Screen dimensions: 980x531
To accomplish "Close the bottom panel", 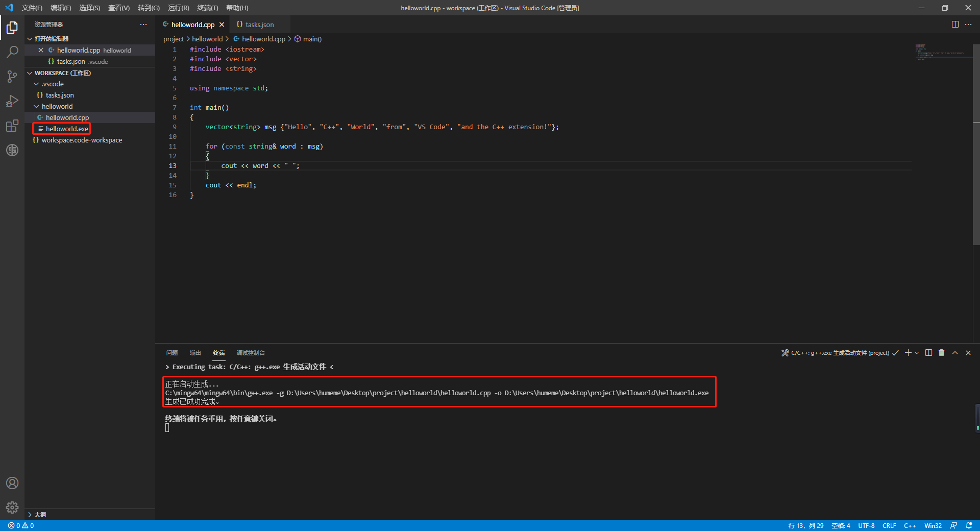I will [x=968, y=353].
